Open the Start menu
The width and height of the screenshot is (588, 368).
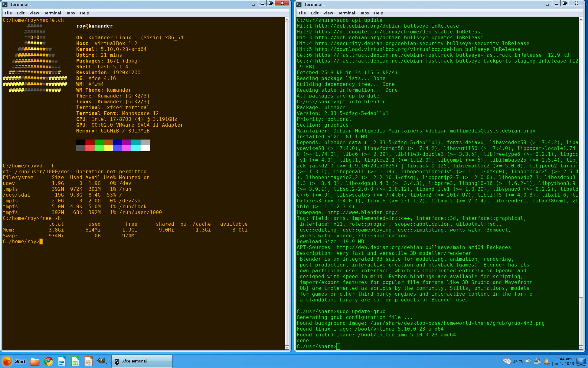pyautogui.click(x=14, y=361)
